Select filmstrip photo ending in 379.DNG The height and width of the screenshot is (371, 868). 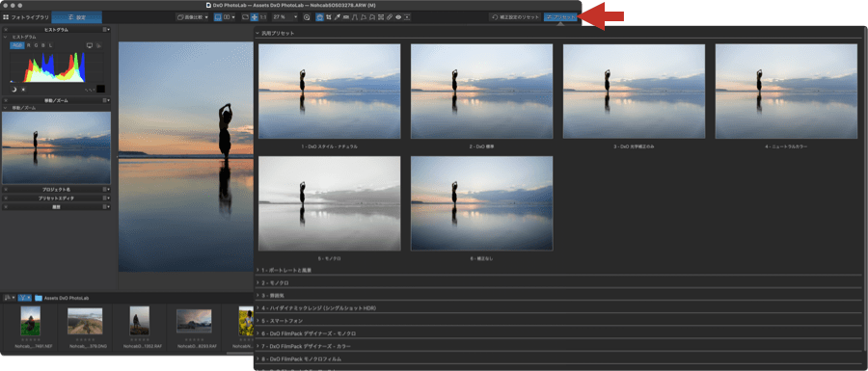point(85,321)
